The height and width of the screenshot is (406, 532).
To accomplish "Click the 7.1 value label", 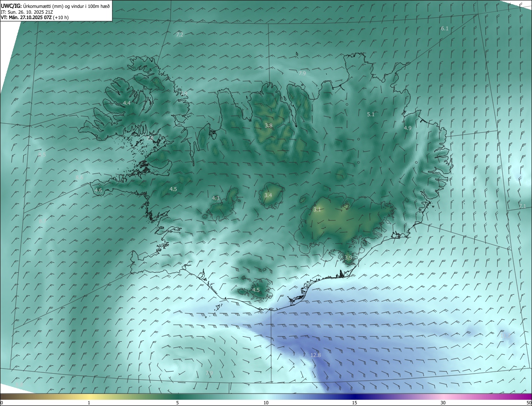I will click(522, 206).
